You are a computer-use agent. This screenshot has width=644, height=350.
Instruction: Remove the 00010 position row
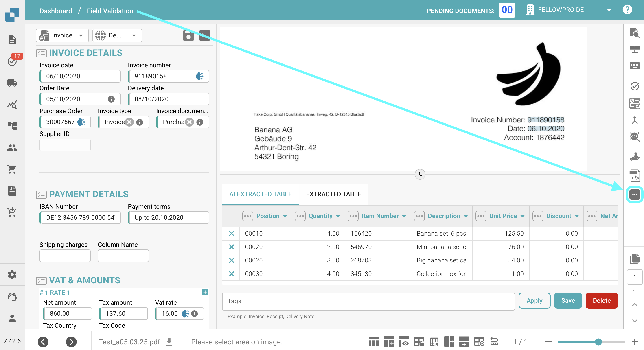click(x=232, y=233)
